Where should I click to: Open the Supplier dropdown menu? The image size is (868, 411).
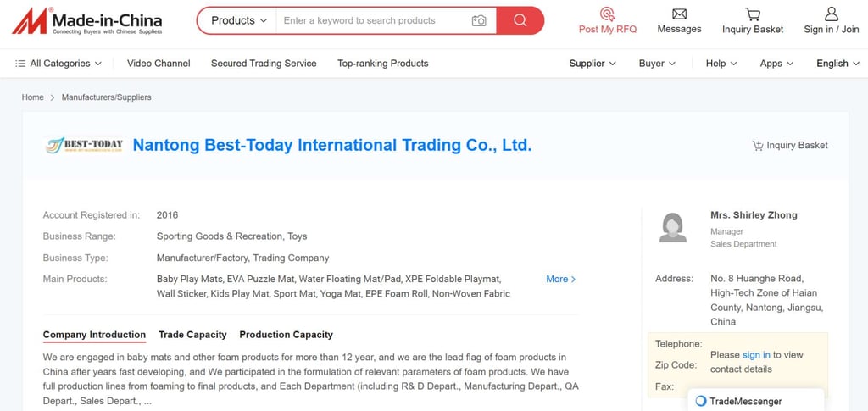point(593,64)
